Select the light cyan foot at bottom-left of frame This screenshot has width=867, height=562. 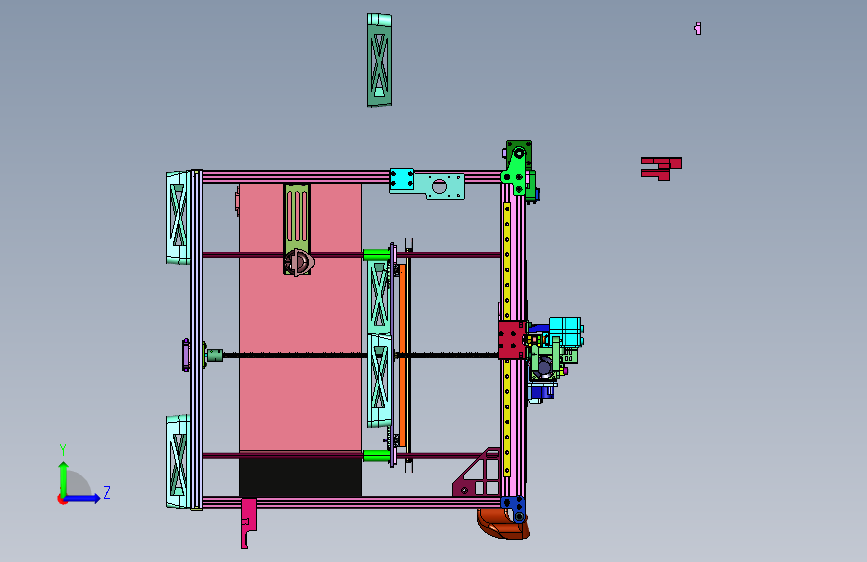(178, 461)
